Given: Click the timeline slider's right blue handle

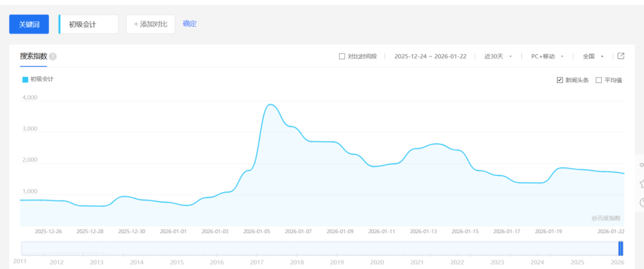Looking at the screenshot, I should click(x=621, y=249).
